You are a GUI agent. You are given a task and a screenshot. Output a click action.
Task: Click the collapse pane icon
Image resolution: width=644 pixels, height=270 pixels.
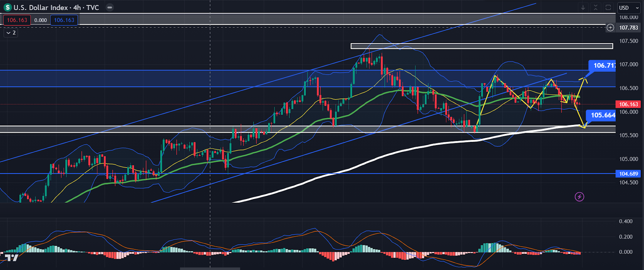coord(596,7)
